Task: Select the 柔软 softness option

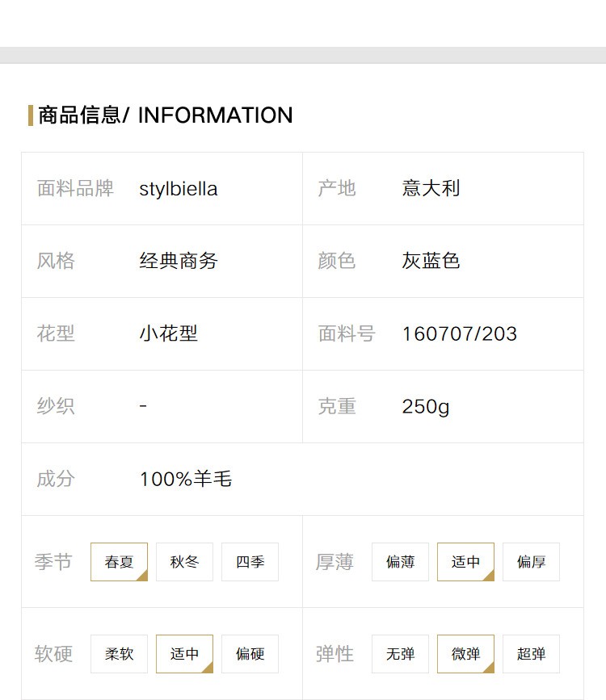Action: coord(119,653)
